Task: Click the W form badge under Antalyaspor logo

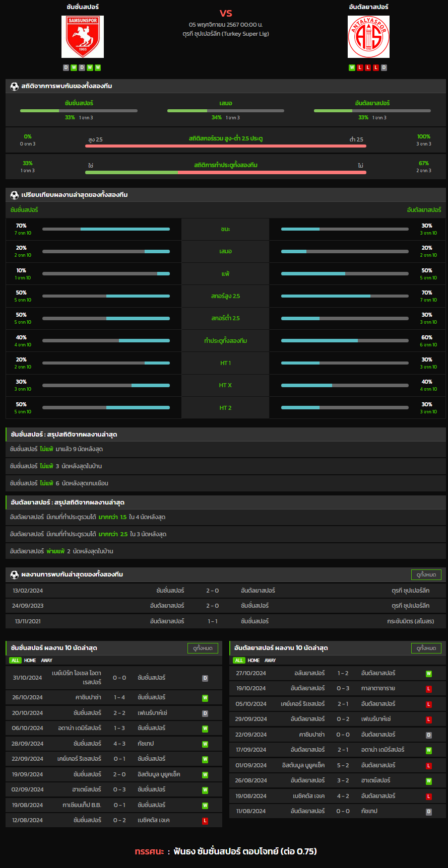Action: point(352,67)
